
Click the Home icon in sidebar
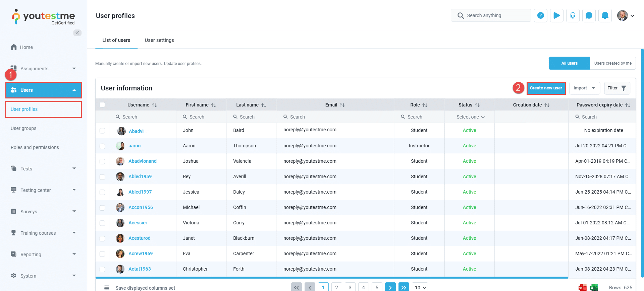(x=14, y=47)
